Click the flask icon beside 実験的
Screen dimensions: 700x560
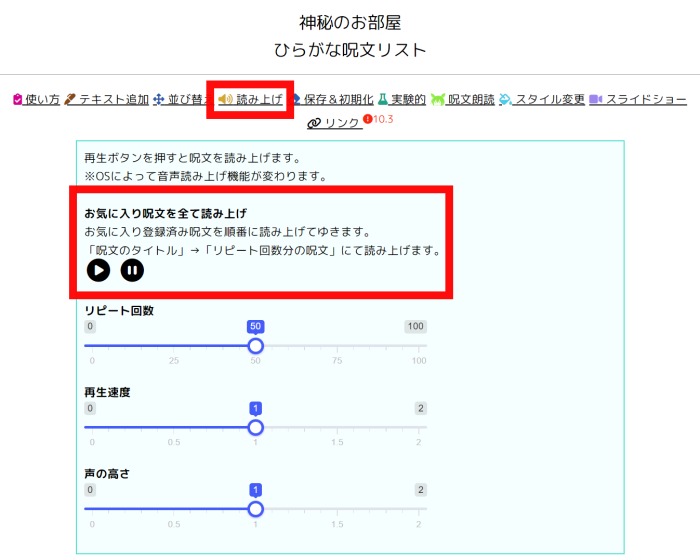(382, 100)
